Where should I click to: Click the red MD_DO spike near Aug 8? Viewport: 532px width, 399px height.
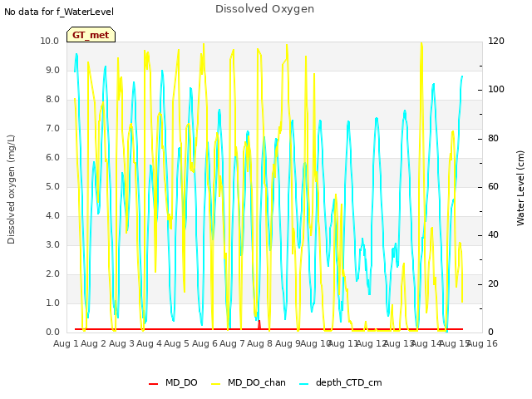pos(259,324)
